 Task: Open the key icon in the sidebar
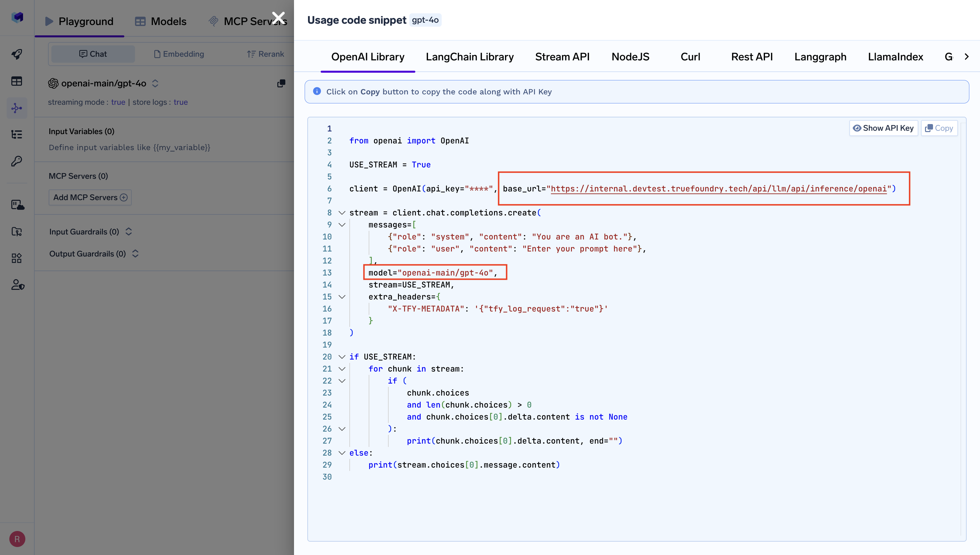(17, 161)
